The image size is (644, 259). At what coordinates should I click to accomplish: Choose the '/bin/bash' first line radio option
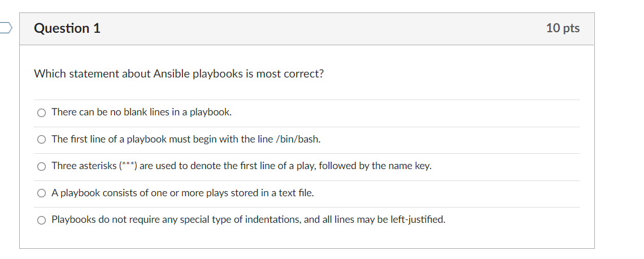41,140
